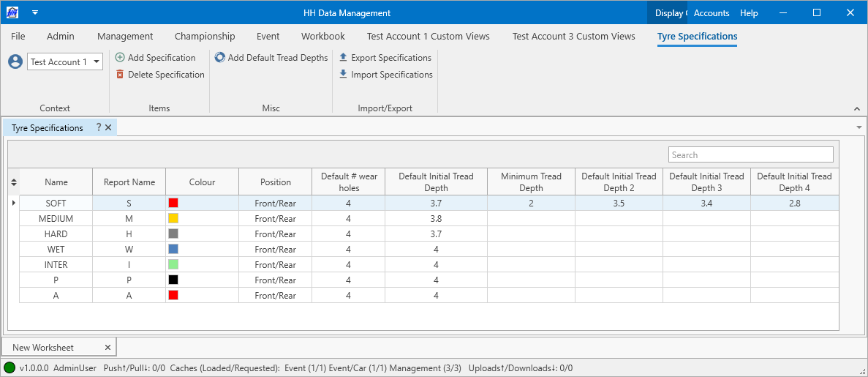The height and width of the screenshot is (377, 868).
Task: Open the Test Account 1 dropdown
Action: click(x=97, y=62)
